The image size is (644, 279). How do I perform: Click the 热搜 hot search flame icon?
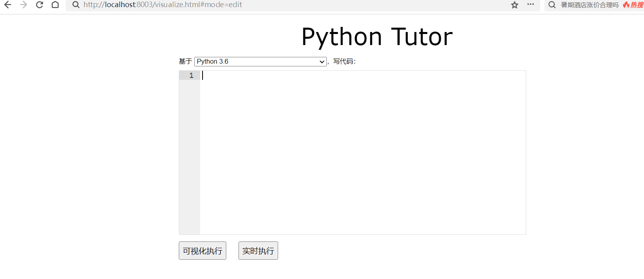tap(626, 5)
